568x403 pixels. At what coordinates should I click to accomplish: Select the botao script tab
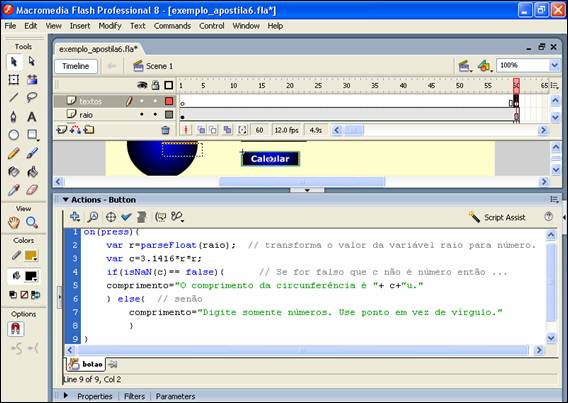coord(85,364)
